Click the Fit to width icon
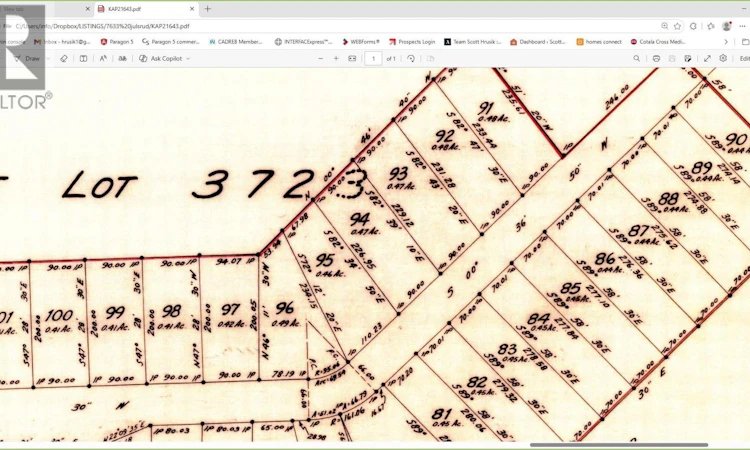Image resolution: width=750 pixels, height=450 pixels. click(x=352, y=58)
